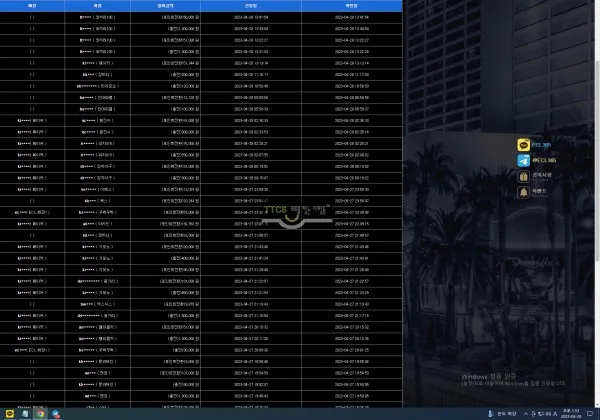600x420 pixels.
Task: Click the last column header of the table
Action: pos(352,6)
